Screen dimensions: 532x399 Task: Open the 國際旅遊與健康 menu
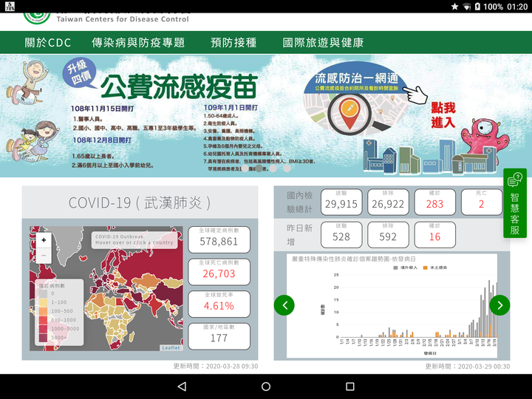pyautogui.click(x=323, y=42)
